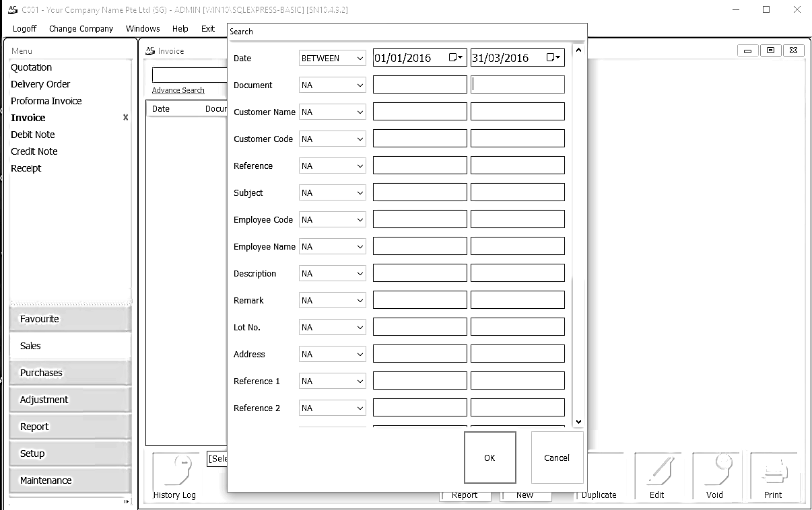Image resolution: width=812 pixels, height=510 pixels.
Task: Open the Sales section
Action: 70,346
